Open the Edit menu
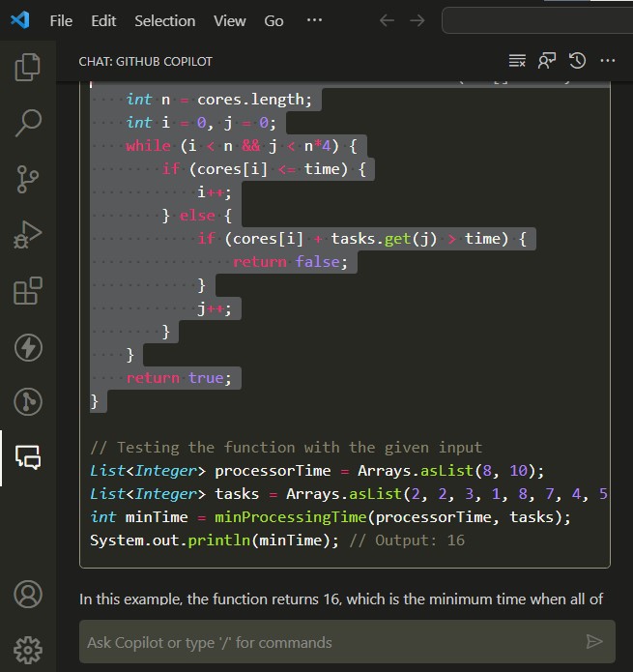 click(x=103, y=20)
